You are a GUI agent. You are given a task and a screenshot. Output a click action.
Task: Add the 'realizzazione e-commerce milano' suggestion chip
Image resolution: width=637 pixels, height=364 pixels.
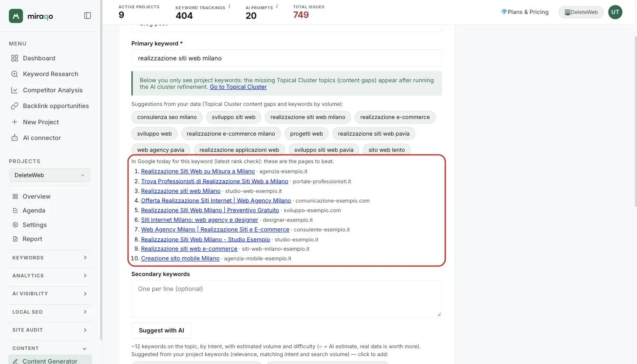[231, 133]
